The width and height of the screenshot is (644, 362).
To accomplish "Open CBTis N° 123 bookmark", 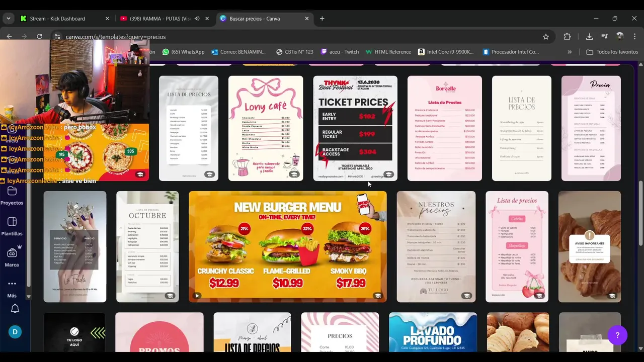I will (x=294, y=52).
